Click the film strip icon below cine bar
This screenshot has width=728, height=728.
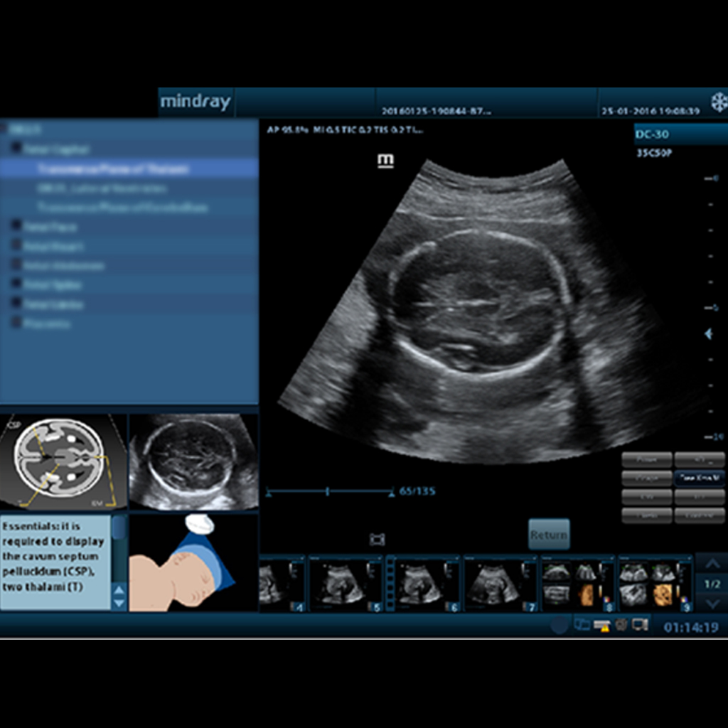(377, 540)
